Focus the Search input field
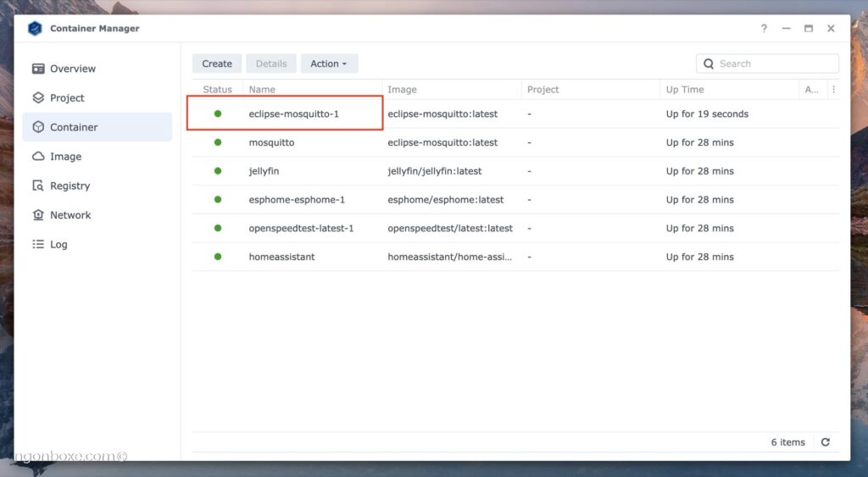This screenshot has height=477, width=868. (x=767, y=64)
